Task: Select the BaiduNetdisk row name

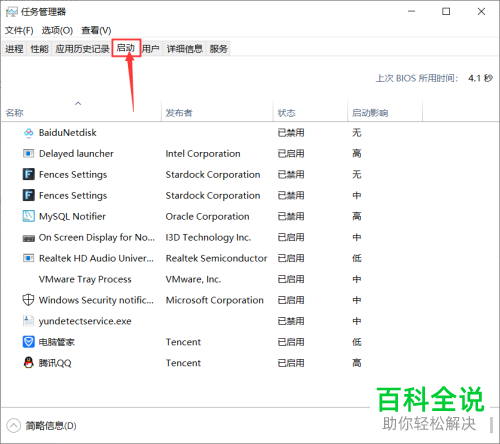Action: click(x=68, y=133)
